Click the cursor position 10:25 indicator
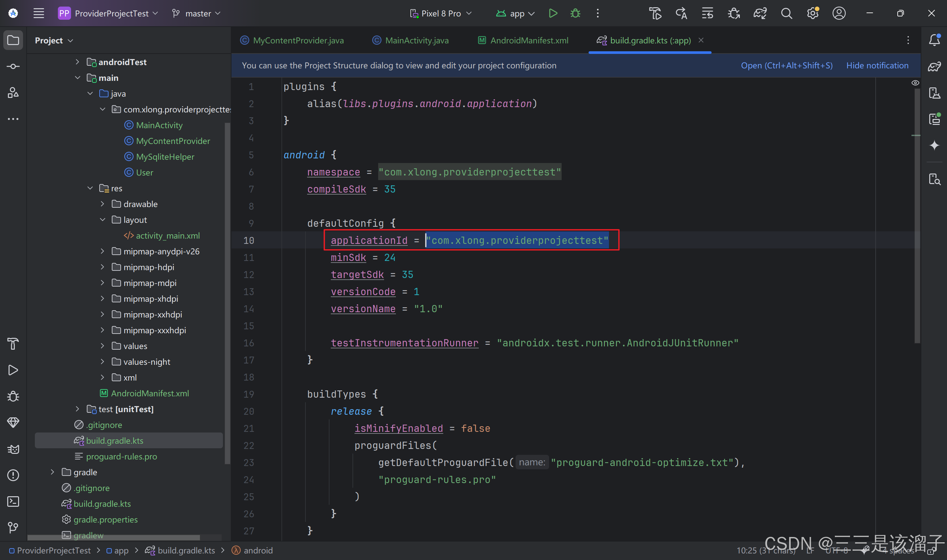Screen dimensions: 947x560 pos(766,550)
